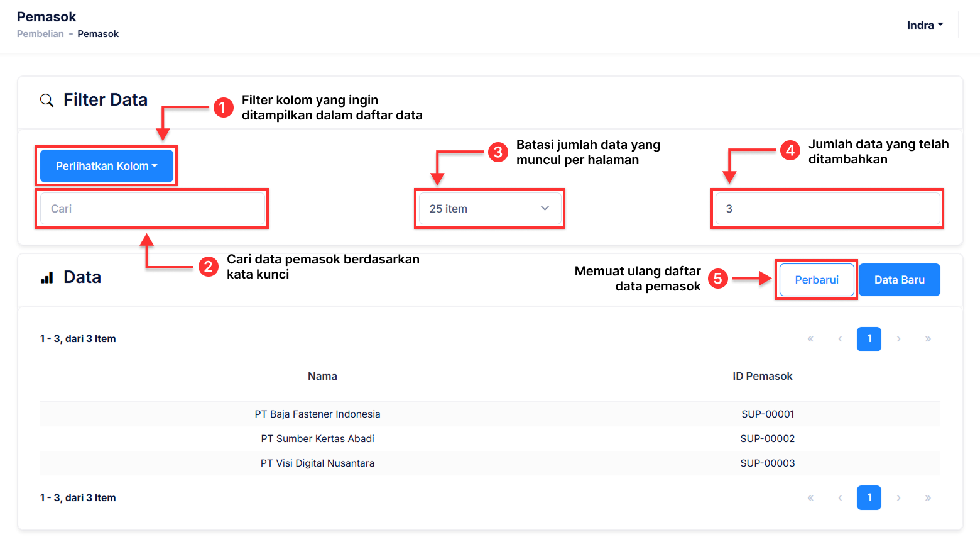Go to first page in top pagination
980x542 pixels.
tap(810, 339)
